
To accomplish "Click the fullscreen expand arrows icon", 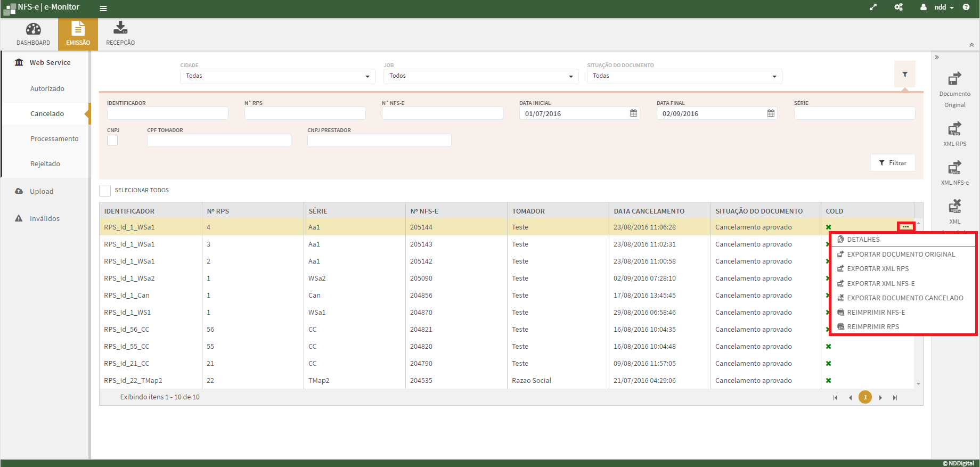I will (x=873, y=7).
